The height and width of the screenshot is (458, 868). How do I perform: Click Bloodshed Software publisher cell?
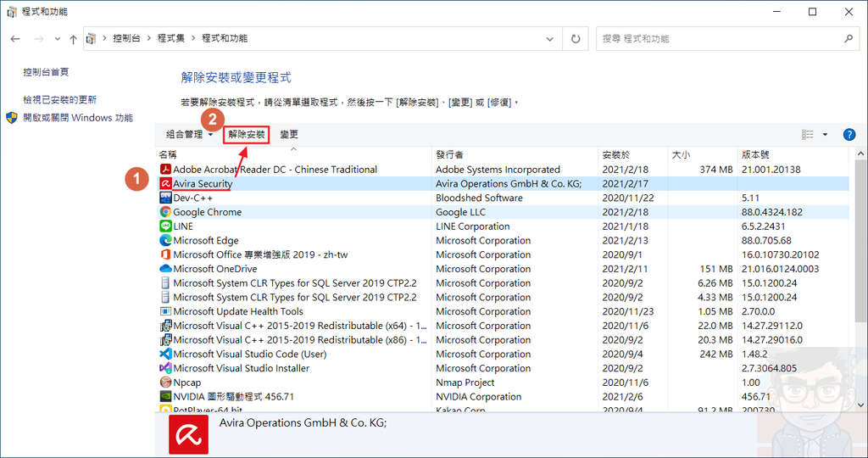[x=480, y=198]
